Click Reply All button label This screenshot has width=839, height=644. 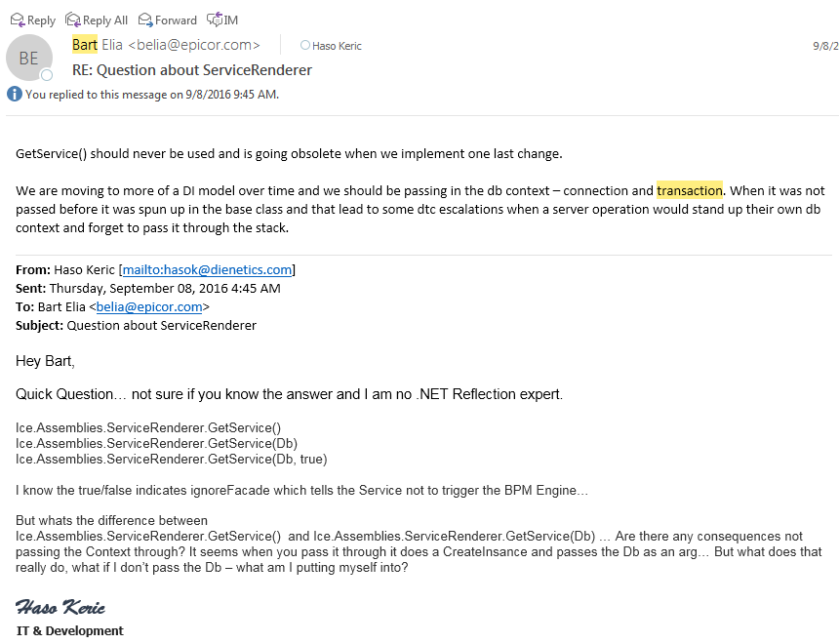105,20
